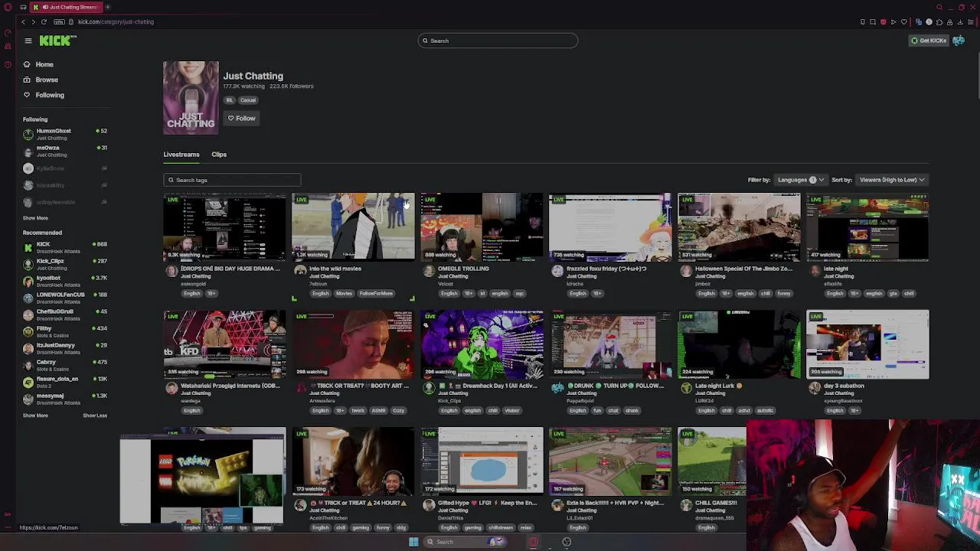Screen dimensions: 980x551
Task: Open ChefBuGGruB recommended channel
Action: pos(65,315)
